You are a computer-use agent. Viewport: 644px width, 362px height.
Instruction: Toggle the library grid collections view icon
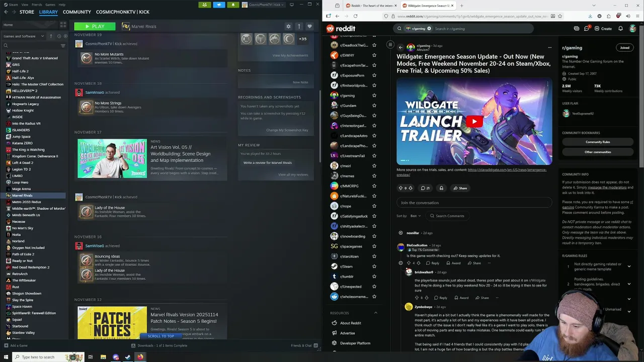coord(63,25)
